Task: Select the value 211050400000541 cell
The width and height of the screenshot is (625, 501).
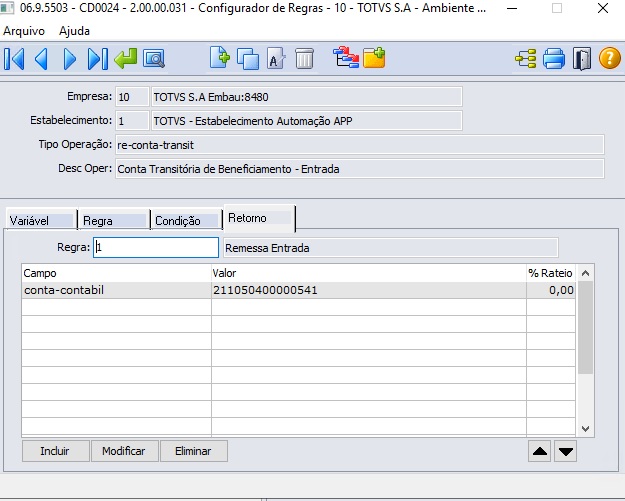Action: pos(369,290)
